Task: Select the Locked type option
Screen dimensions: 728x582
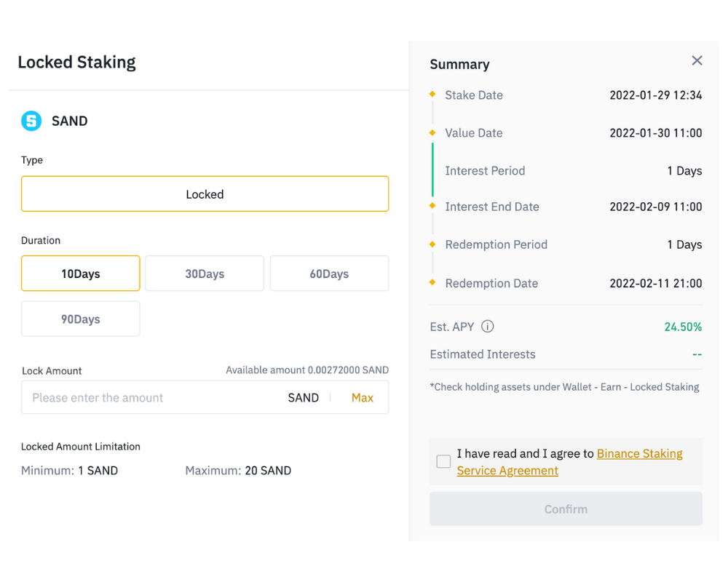Action: (x=205, y=194)
